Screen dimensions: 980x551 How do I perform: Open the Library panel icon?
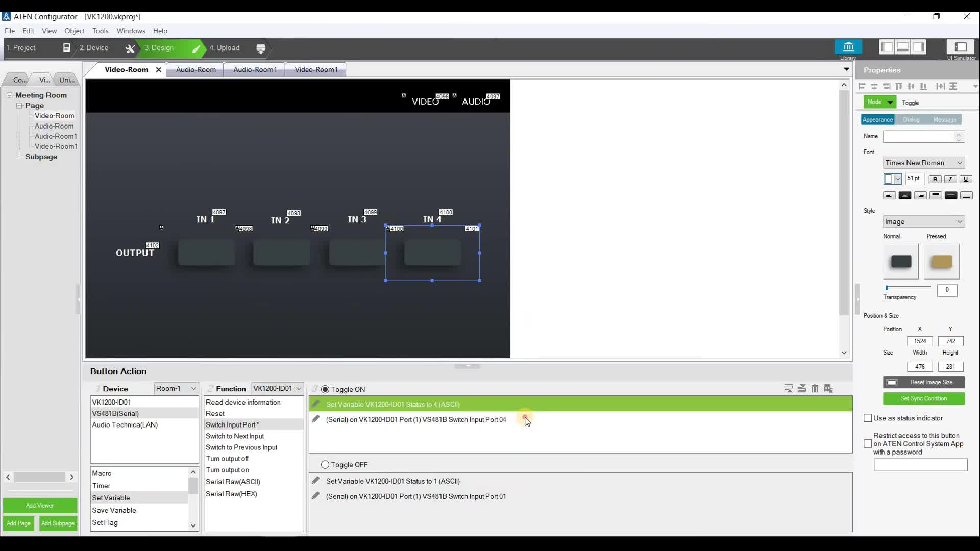[848, 47]
